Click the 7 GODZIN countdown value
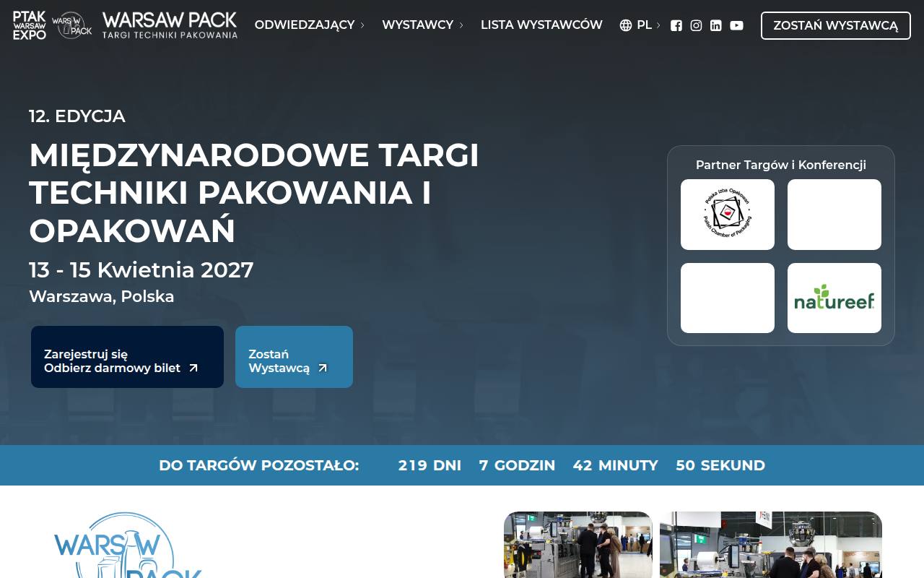Image resolution: width=924 pixels, height=578 pixels. 517,465
